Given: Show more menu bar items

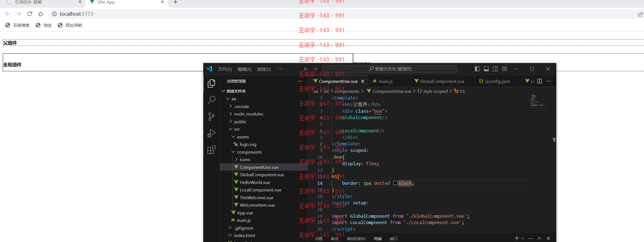Looking at the screenshot, I should [x=280, y=69].
